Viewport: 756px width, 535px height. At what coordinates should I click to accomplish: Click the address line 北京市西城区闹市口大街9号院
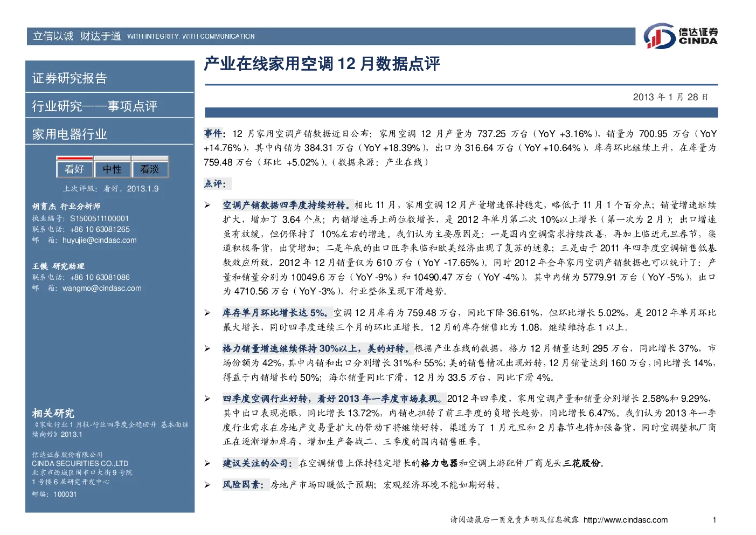click(x=82, y=472)
